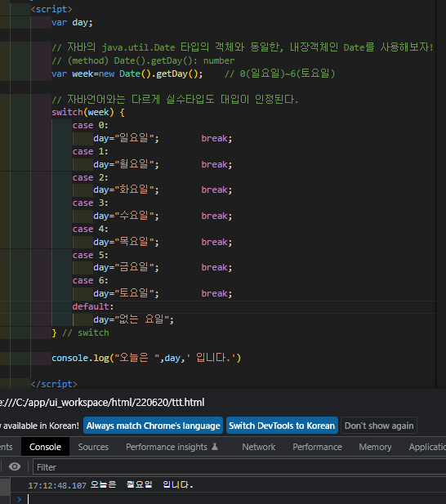Click the 'case 1:' code line
Image resolution: width=446 pixels, height=504 pixels.
coord(91,151)
